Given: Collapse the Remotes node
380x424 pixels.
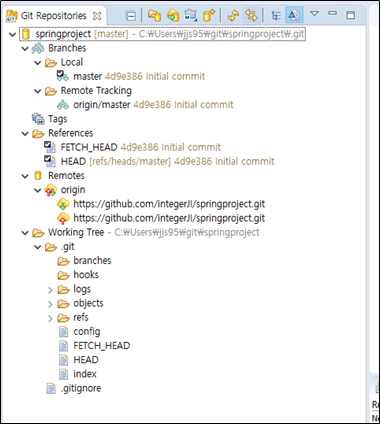Looking at the screenshot, I should [x=25, y=176].
